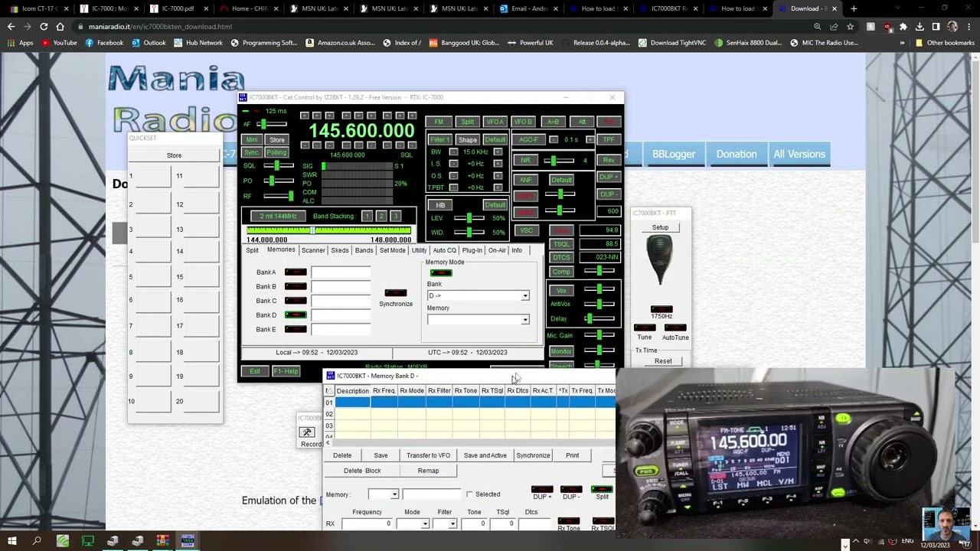Viewport: 980px width, 551px height.
Task: Click the hammer Record icon
Action: coord(307,432)
